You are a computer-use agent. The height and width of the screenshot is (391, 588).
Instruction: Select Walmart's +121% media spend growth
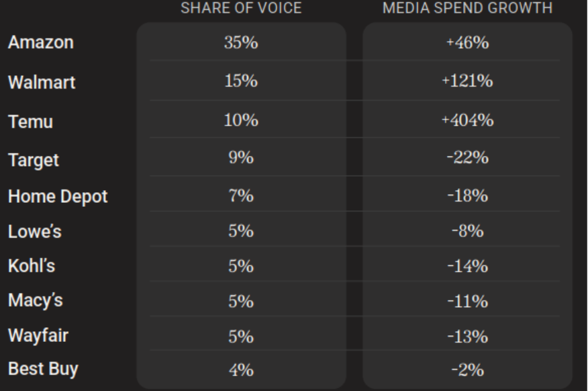467,81
